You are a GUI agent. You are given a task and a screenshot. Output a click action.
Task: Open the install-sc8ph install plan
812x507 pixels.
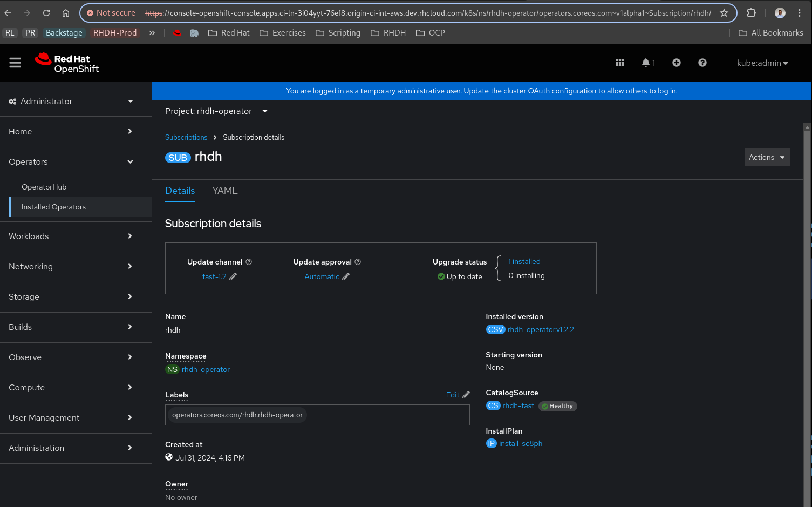tap(521, 443)
